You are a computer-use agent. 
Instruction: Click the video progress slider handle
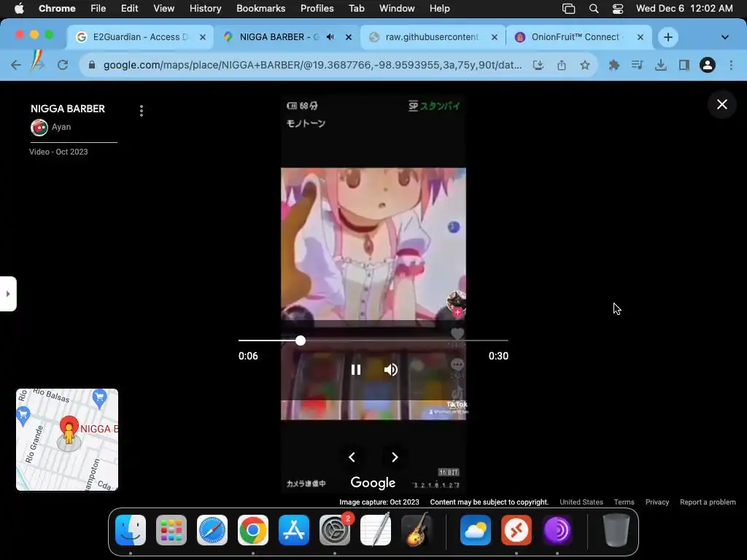point(300,341)
